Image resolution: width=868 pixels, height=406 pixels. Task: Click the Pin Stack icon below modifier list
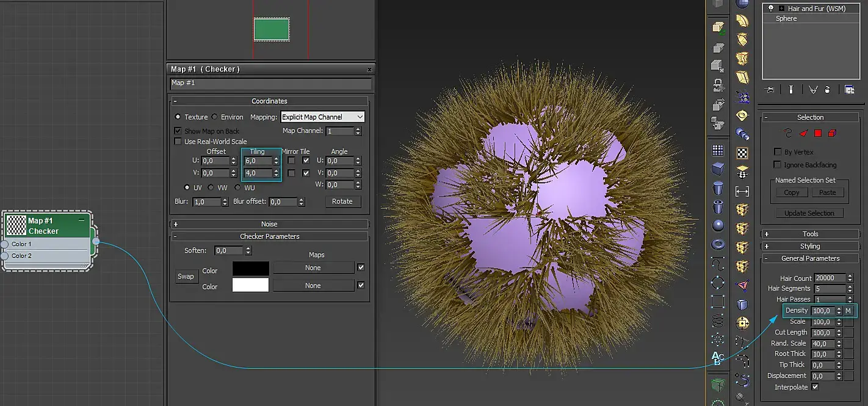tap(770, 90)
